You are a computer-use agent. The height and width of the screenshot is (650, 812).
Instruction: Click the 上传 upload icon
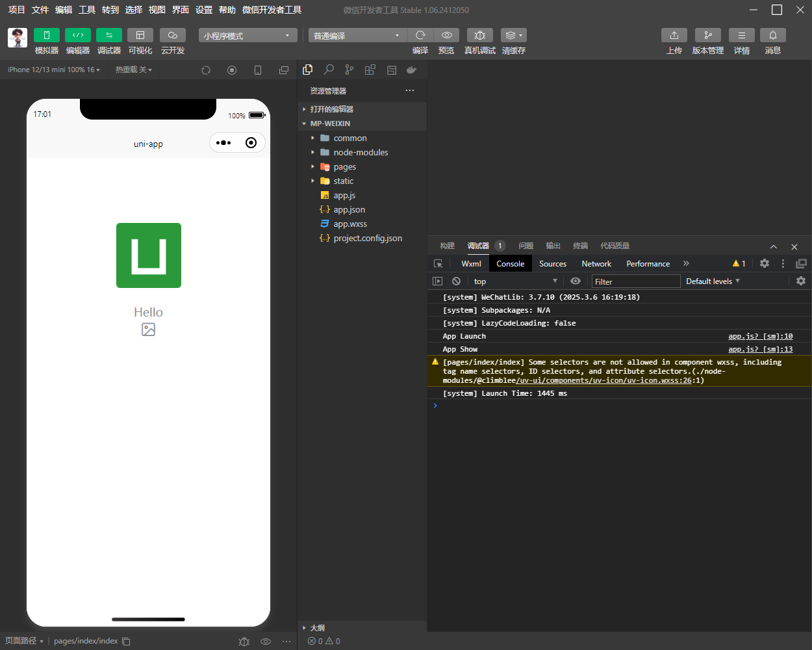[674, 35]
